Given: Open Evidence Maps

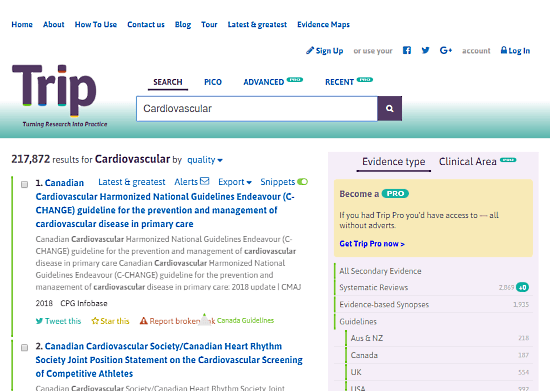Looking at the screenshot, I should tap(323, 25).
